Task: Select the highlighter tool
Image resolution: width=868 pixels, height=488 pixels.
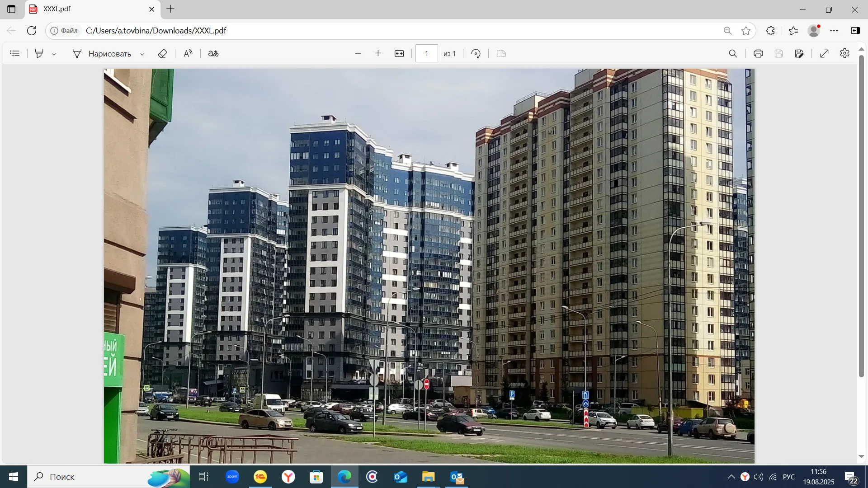Action: [39, 53]
